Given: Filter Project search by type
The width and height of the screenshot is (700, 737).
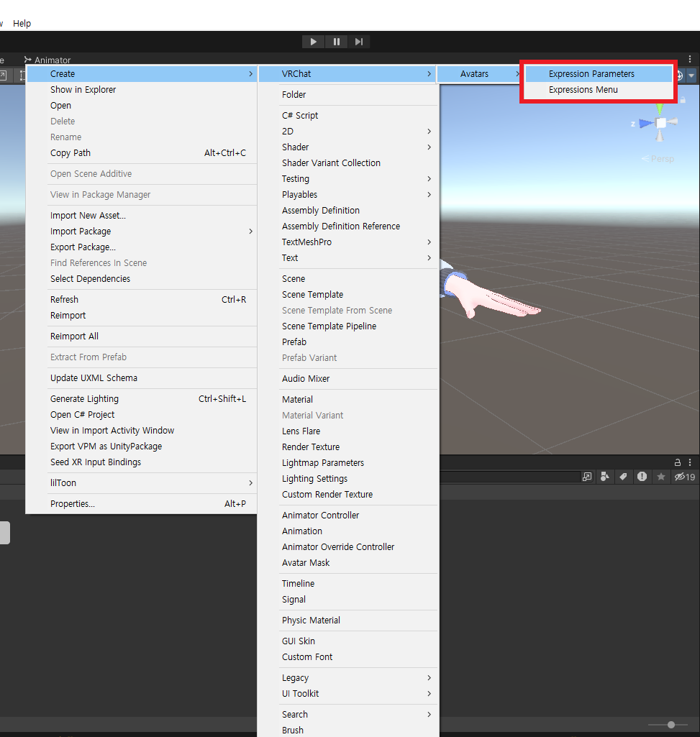Looking at the screenshot, I should click(x=605, y=477).
